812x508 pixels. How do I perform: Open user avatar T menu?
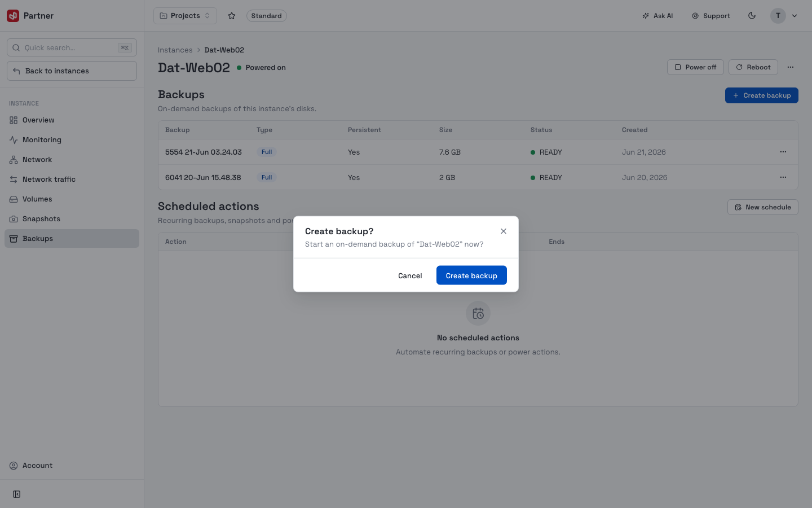point(778,16)
